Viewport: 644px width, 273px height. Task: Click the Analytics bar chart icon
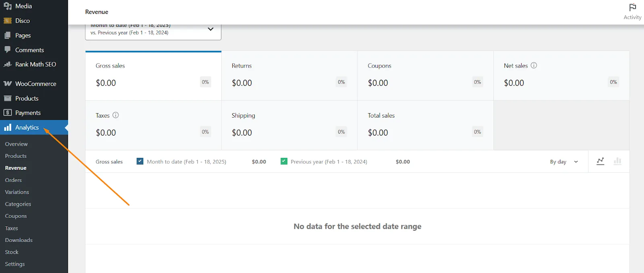tap(8, 127)
